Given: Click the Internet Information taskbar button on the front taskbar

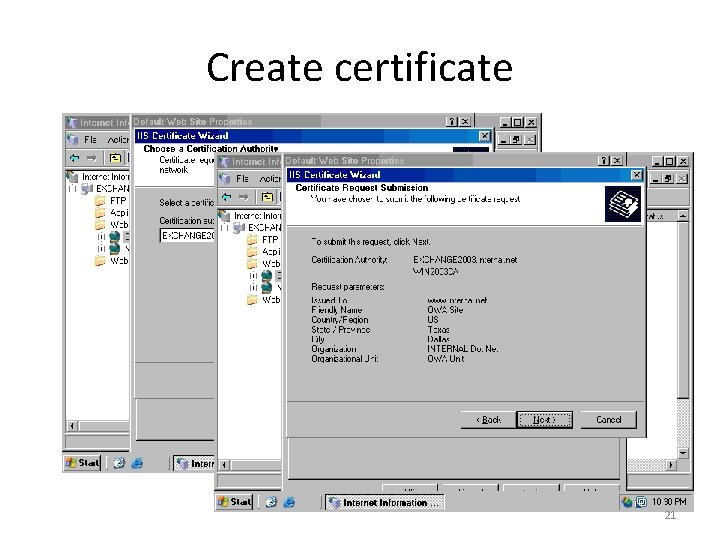Looking at the screenshot, I should click(x=385, y=503).
